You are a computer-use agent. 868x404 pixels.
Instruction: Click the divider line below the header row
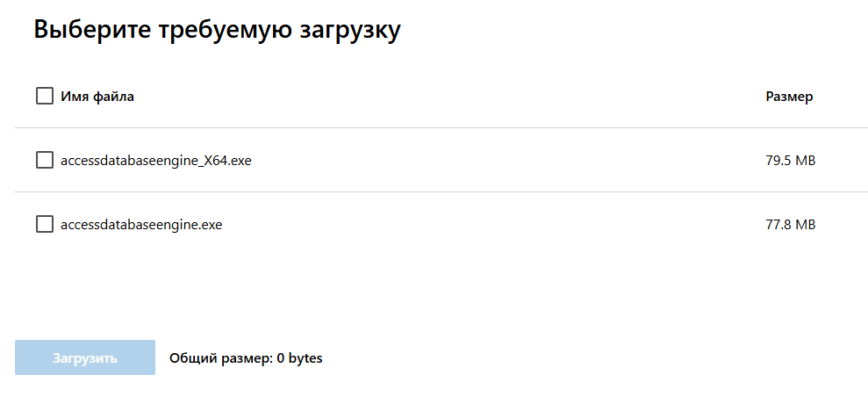439,128
